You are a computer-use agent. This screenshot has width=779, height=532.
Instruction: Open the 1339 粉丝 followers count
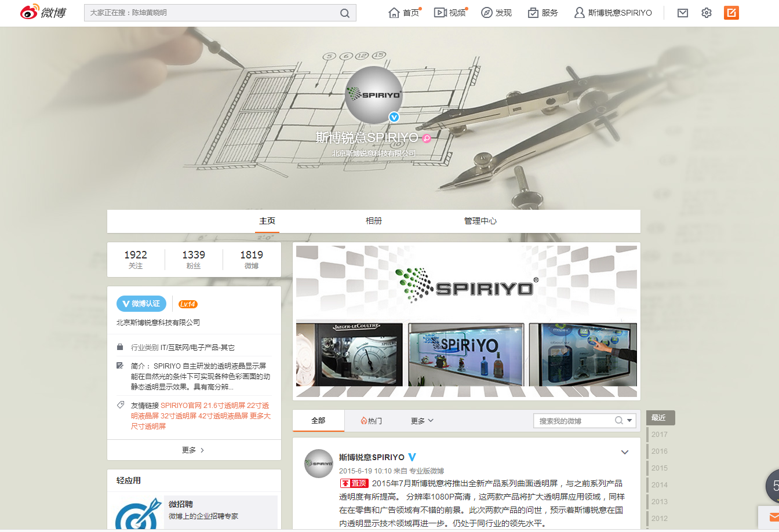pos(194,259)
